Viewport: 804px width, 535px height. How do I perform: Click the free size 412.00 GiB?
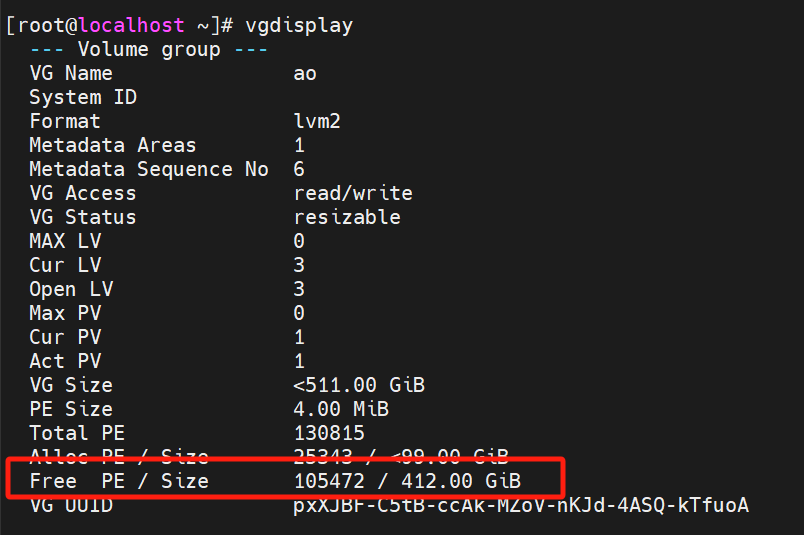click(x=461, y=481)
